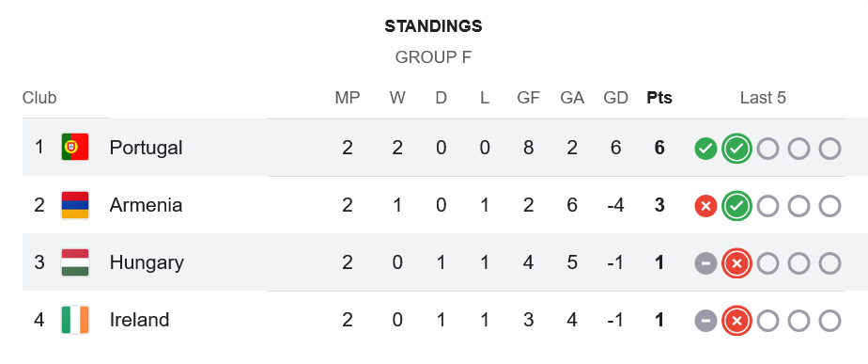Click the Last 5 column header
868x364 pixels.
[x=763, y=98]
